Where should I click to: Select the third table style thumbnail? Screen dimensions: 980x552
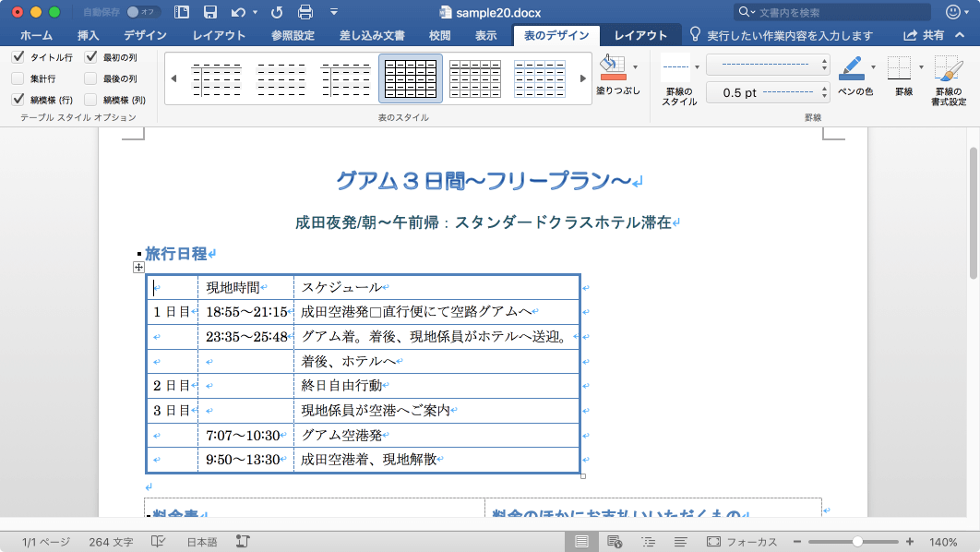click(x=346, y=78)
